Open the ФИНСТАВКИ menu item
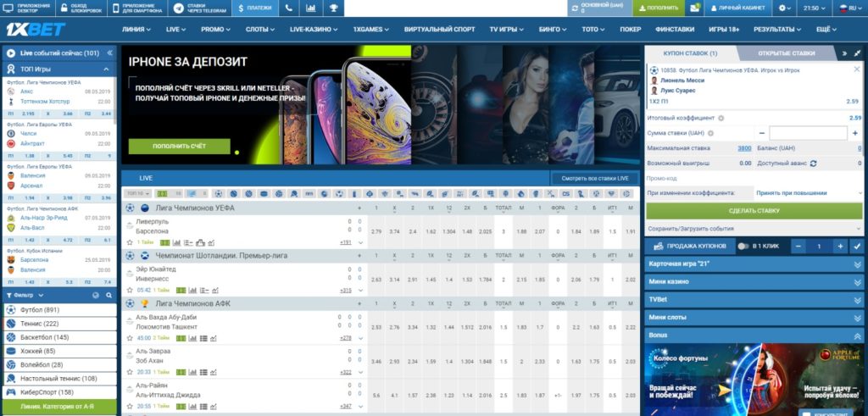Image resolution: width=868 pixels, height=416 pixels. point(675,30)
